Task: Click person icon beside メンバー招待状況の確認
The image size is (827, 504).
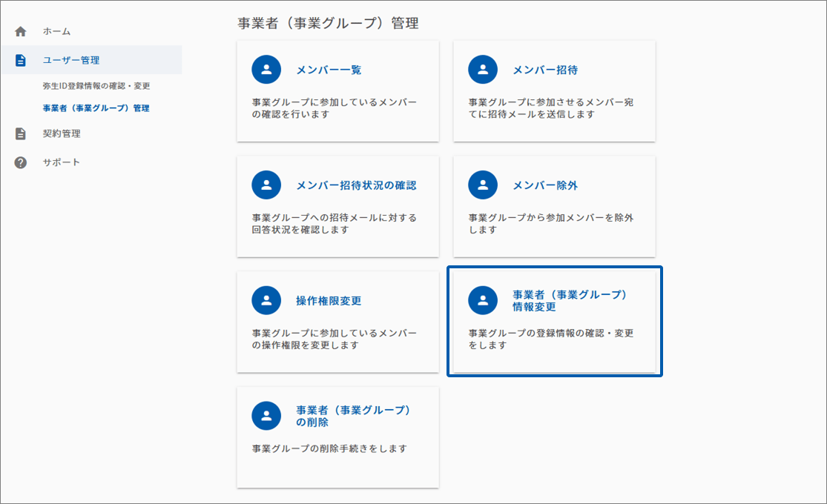Action: [266, 185]
